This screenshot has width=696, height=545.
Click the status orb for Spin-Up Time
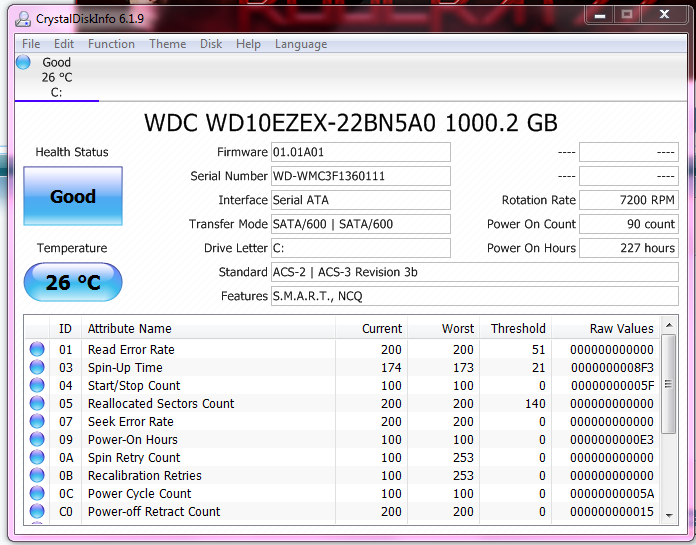pyautogui.click(x=37, y=367)
